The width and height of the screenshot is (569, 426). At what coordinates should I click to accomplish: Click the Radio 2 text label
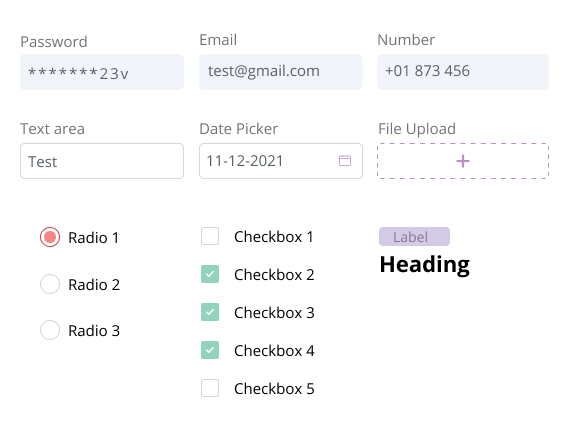point(94,284)
